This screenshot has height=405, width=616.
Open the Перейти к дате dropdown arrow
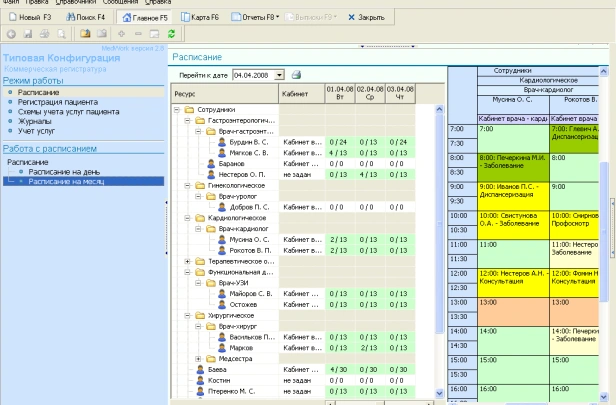(x=279, y=75)
